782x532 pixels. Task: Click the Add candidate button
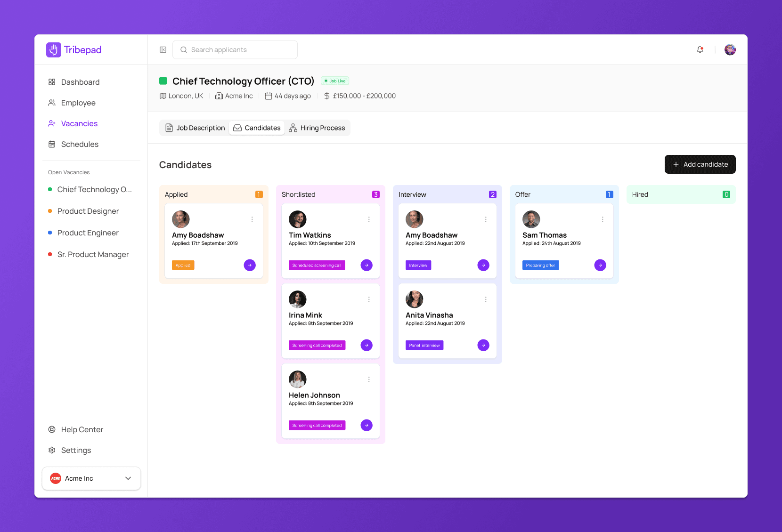pos(700,164)
